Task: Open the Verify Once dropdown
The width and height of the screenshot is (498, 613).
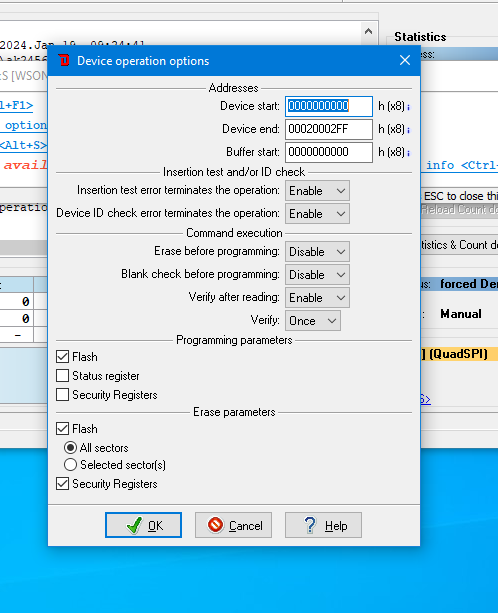Action: [x=313, y=321]
